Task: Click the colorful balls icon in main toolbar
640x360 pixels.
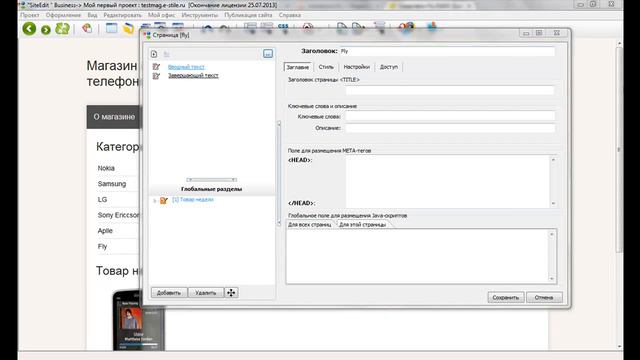Action: (x=406, y=27)
